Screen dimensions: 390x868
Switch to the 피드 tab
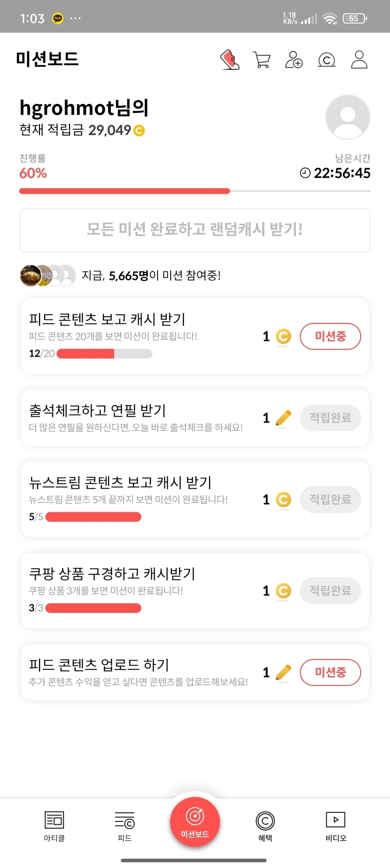[125, 826]
